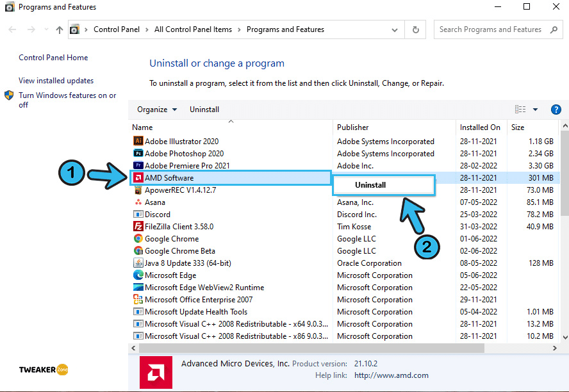Open Control Panel Home link
569x392 pixels.
click(53, 58)
